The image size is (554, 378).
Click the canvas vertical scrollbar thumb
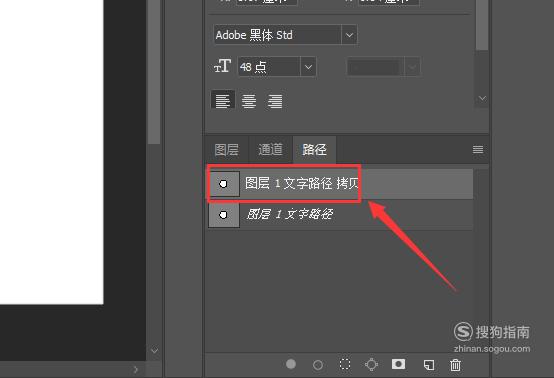(154, 72)
